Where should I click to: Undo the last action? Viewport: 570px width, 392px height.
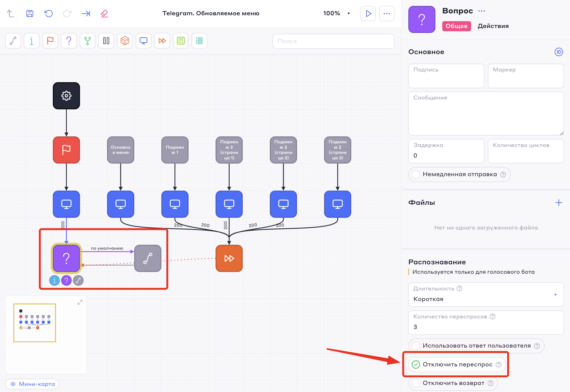(48, 13)
